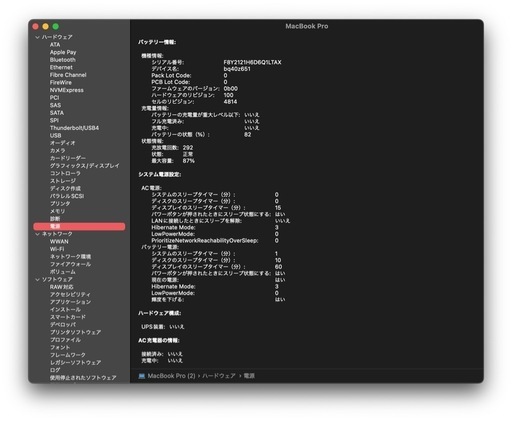The image size is (512, 421).
Task: Open the Bluetooth hardware entry
Action: click(x=63, y=60)
